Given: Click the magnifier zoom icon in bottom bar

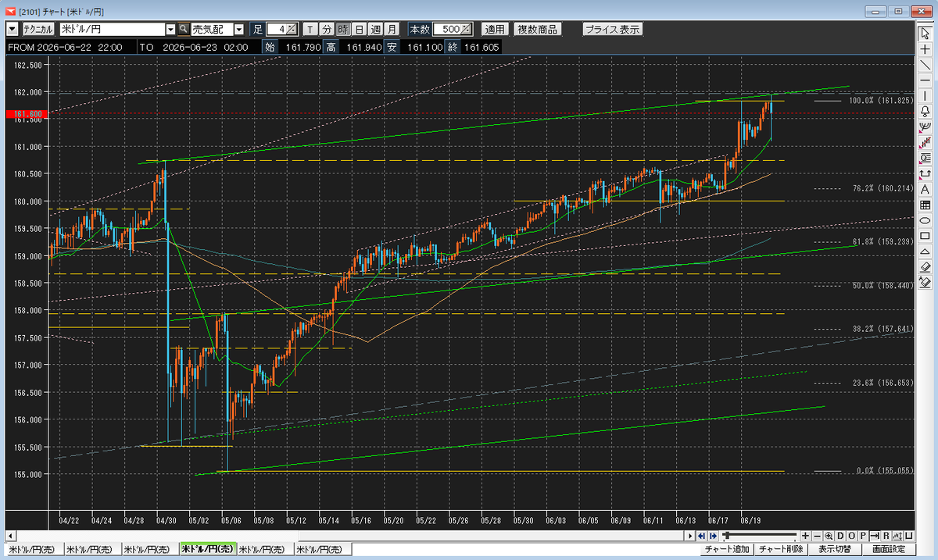Looking at the screenshot, I should coord(829,536).
